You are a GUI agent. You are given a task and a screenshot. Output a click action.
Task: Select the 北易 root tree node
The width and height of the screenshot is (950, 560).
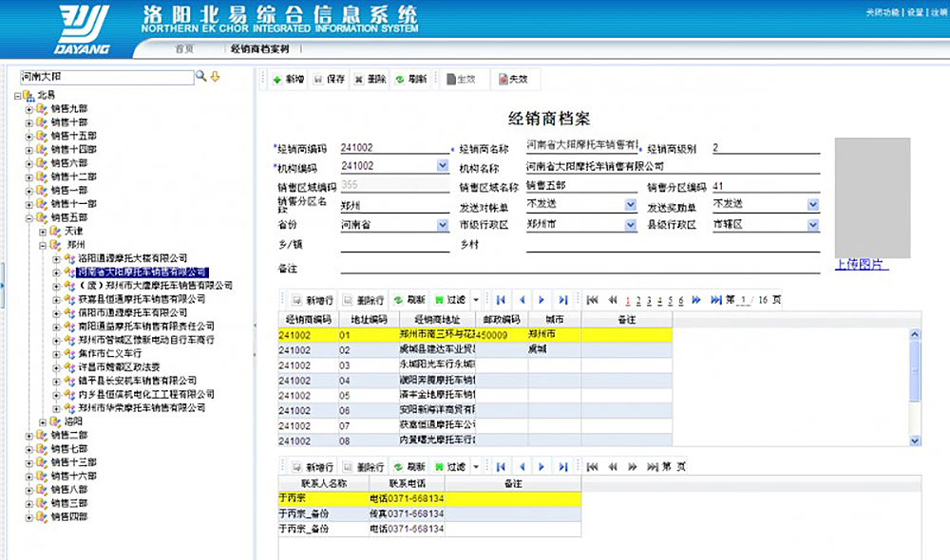[46, 95]
